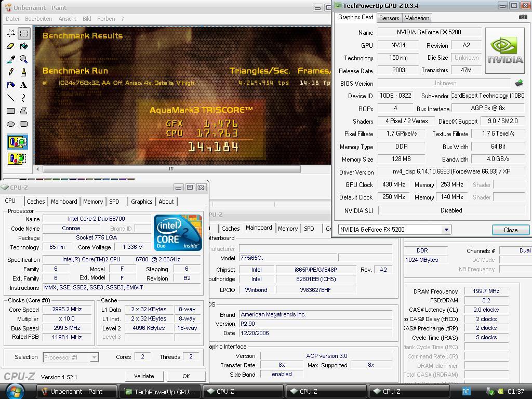Click Paint scrollbar left arrow
The width and height of the screenshot is (532, 399).
click(x=37, y=169)
